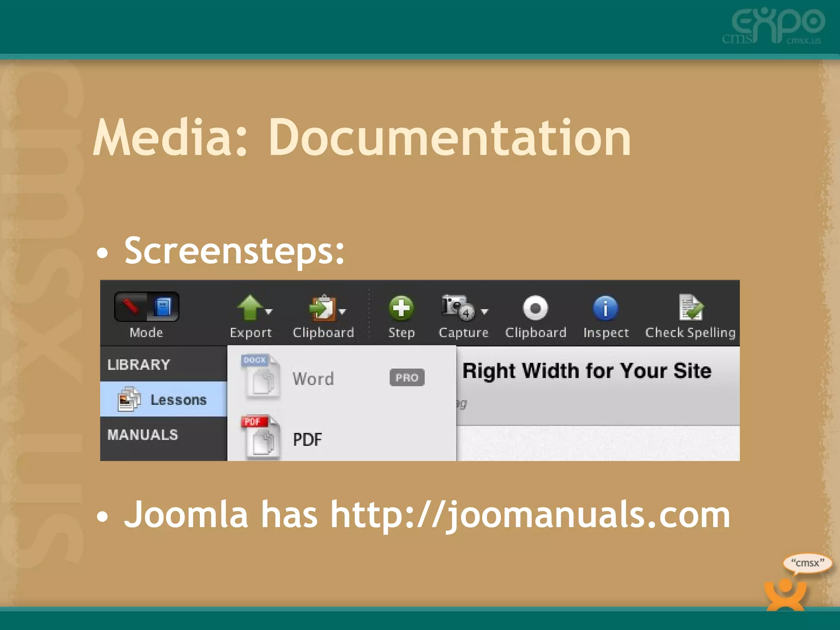
Task: Click the Lessons stacked documents icon
Action: pos(129,399)
